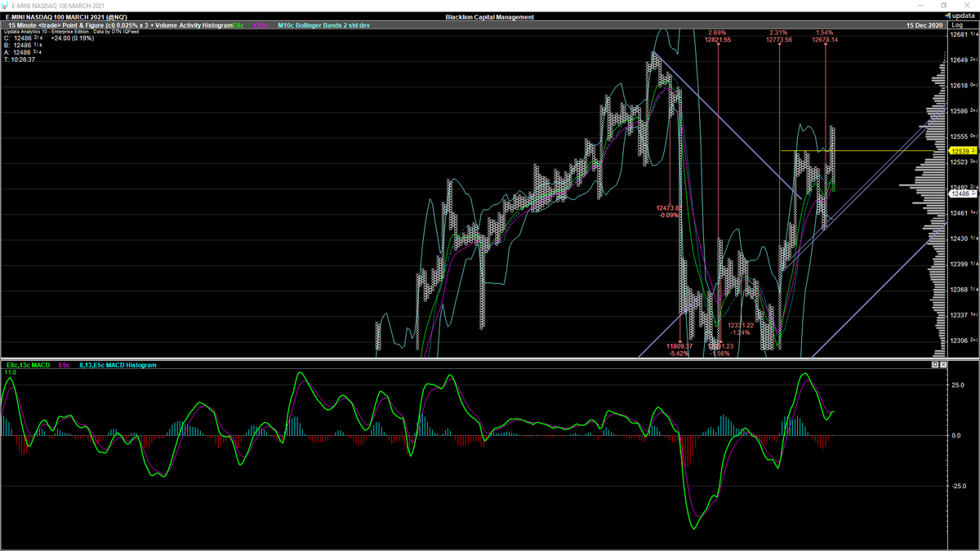This screenshot has height=551, width=980.
Task: Click the M10c Bollinger Bands 2 std dev label
Action: click(x=323, y=25)
